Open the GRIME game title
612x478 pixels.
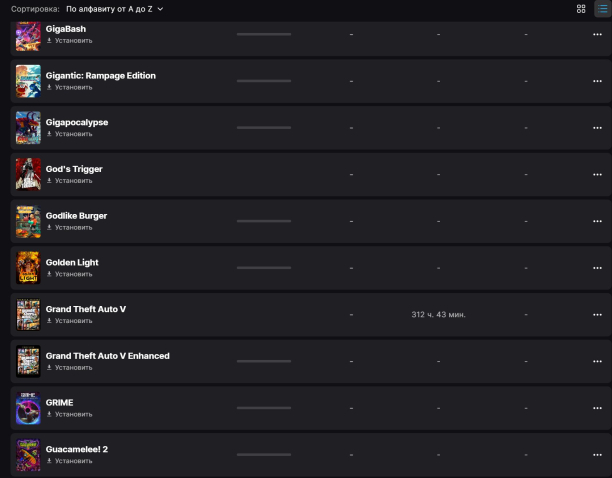pyautogui.click(x=59, y=402)
